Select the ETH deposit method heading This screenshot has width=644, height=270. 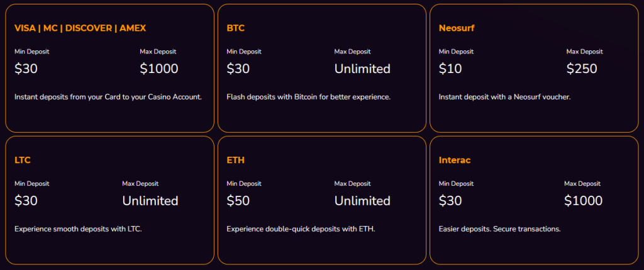coord(235,160)
